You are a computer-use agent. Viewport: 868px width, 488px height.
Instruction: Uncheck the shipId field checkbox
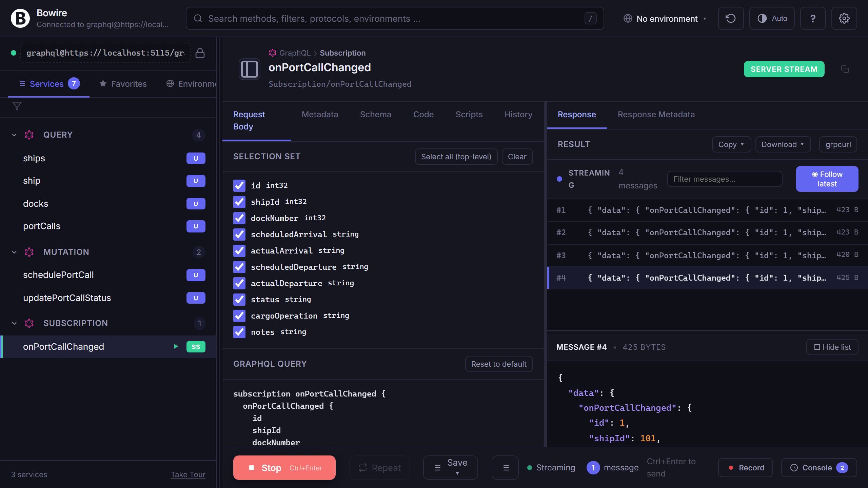point(239,202)
